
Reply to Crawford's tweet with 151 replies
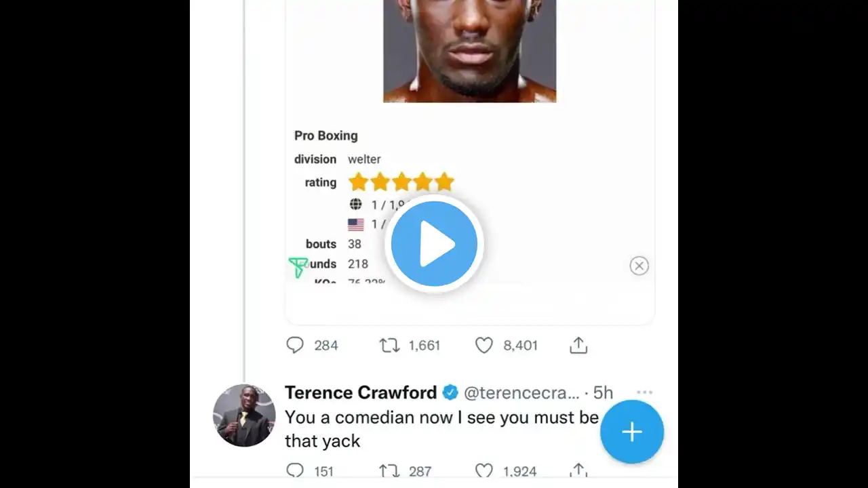point(295,470)
